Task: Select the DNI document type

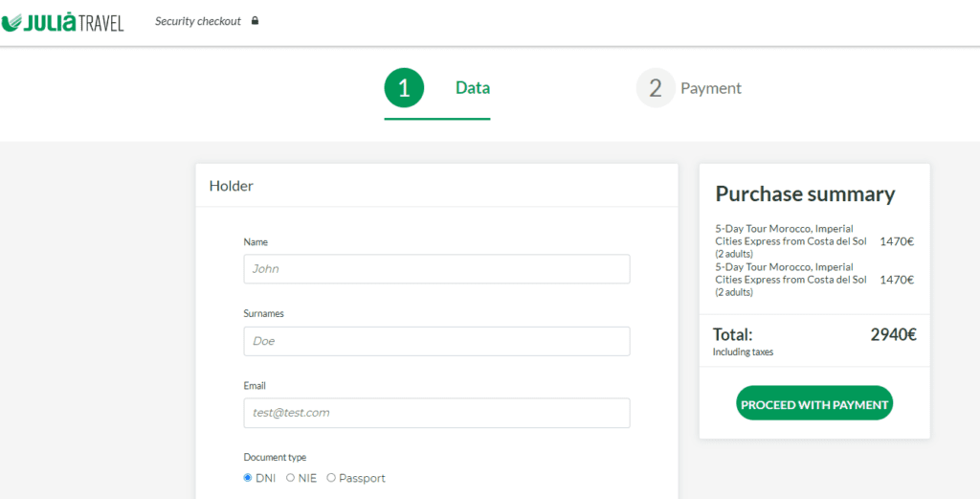Action: click(x=249, y=478)
